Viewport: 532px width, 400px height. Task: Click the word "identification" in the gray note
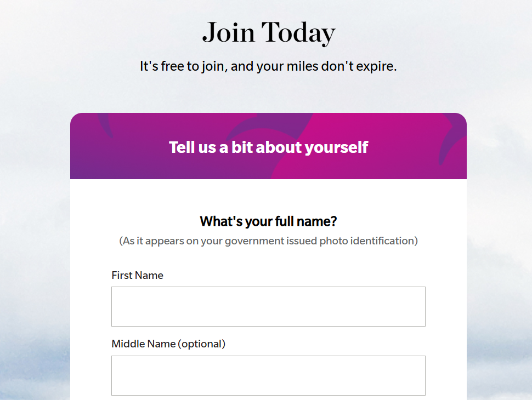(383, 241)
